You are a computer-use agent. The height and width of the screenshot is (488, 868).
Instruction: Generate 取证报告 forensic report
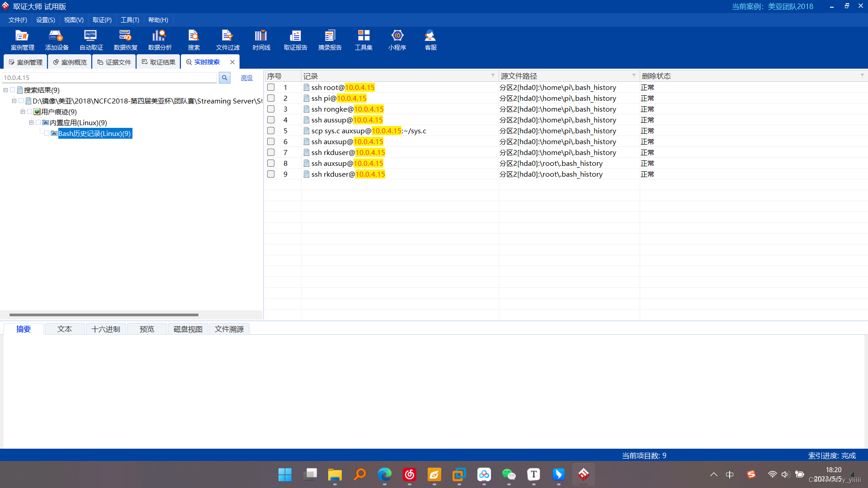tap(295, 40)
